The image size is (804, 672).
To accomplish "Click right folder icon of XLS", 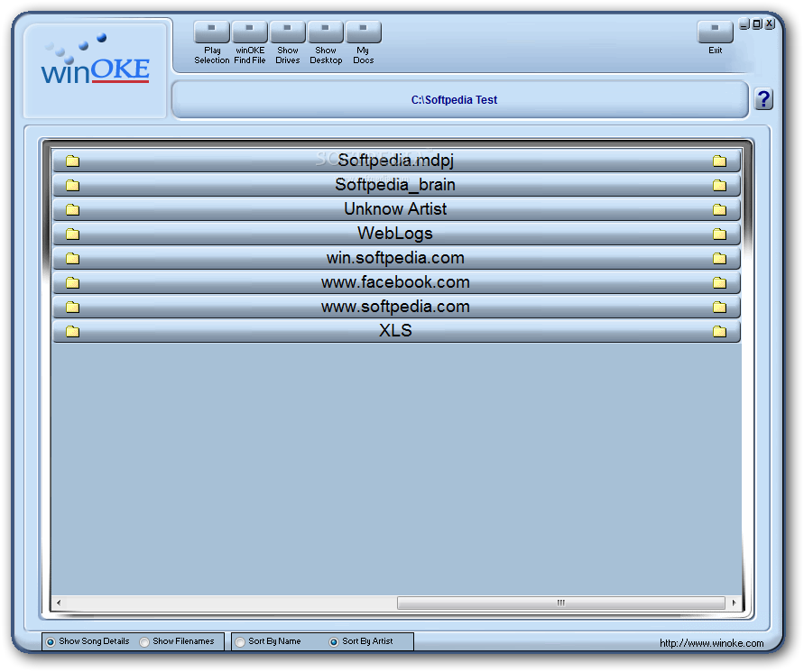I will (x=719, y=332).
